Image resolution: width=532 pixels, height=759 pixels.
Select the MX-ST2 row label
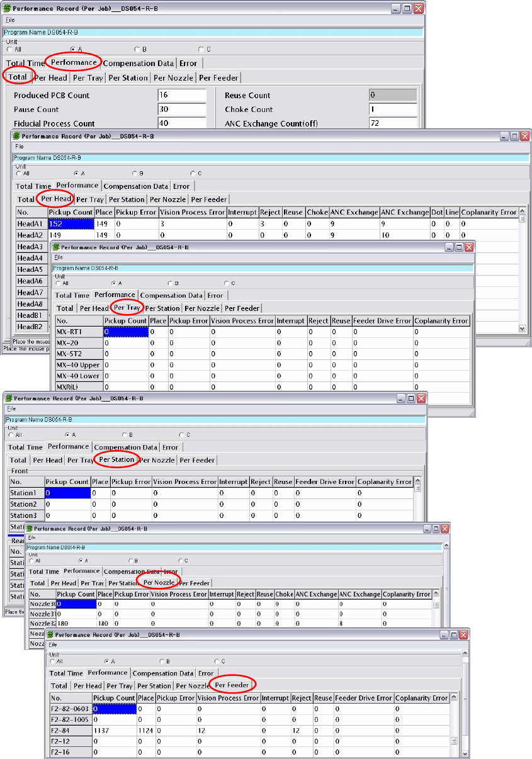click(x=79, y=354)
